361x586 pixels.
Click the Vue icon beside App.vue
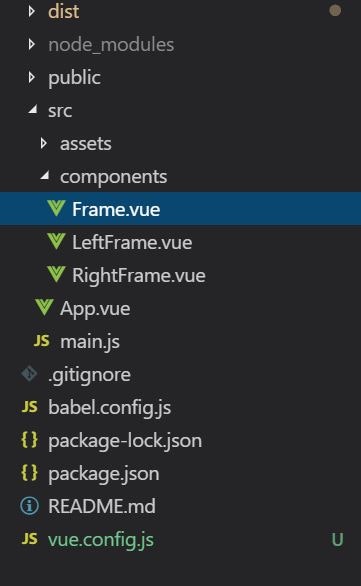click(44, 307)
